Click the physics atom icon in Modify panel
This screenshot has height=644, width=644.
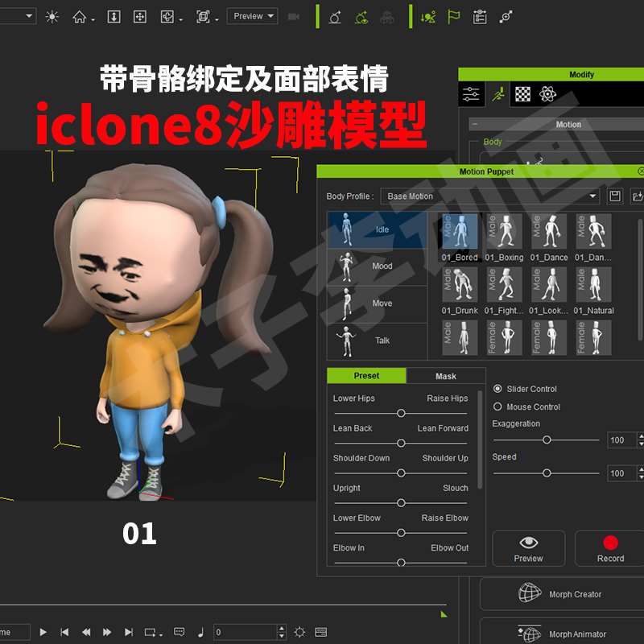point(548,93)
